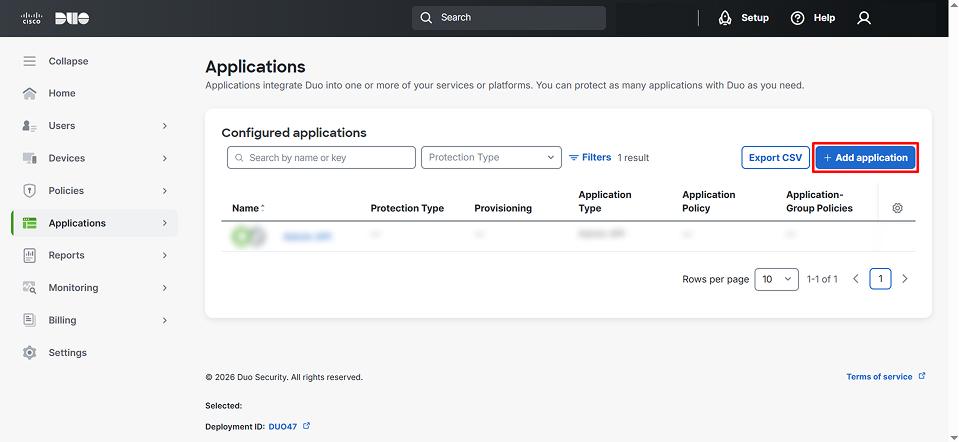This screenshot has height=442, width=959.
Task: Select page 1 in pagination
Action: [x=880, y=279]
